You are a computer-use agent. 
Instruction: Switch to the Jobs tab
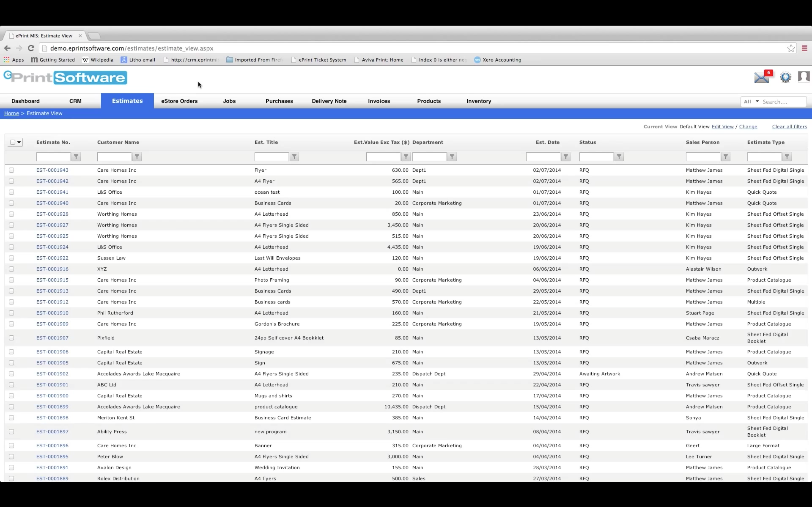[229, 101]
